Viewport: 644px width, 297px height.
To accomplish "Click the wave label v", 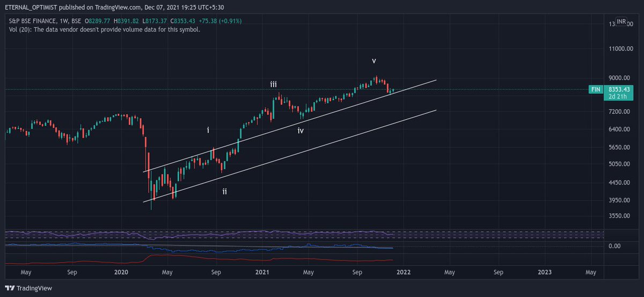I will [x=374, y=60].
